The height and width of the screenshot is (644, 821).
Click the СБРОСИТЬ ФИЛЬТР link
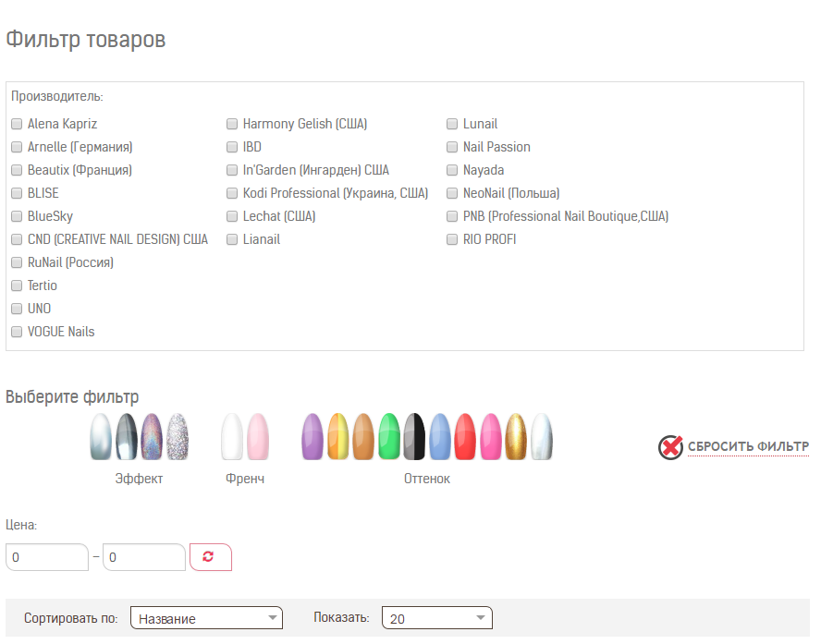pyautogui.click(x=748, y=447)
